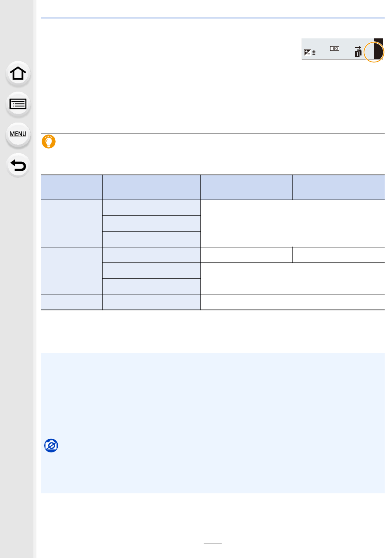This screenshot has width=392, height=558.
Task: Click the last table header cell
Action: [339, 187]
